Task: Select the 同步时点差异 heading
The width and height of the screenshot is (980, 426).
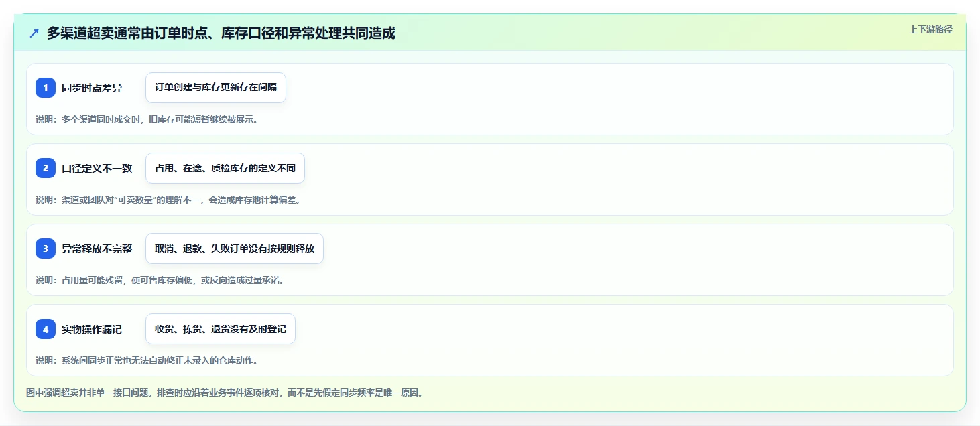Action: [x=92, y=88]
